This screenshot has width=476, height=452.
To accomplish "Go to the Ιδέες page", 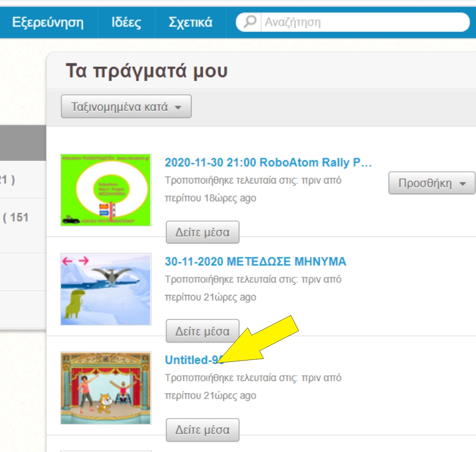I will click(126, 22).
